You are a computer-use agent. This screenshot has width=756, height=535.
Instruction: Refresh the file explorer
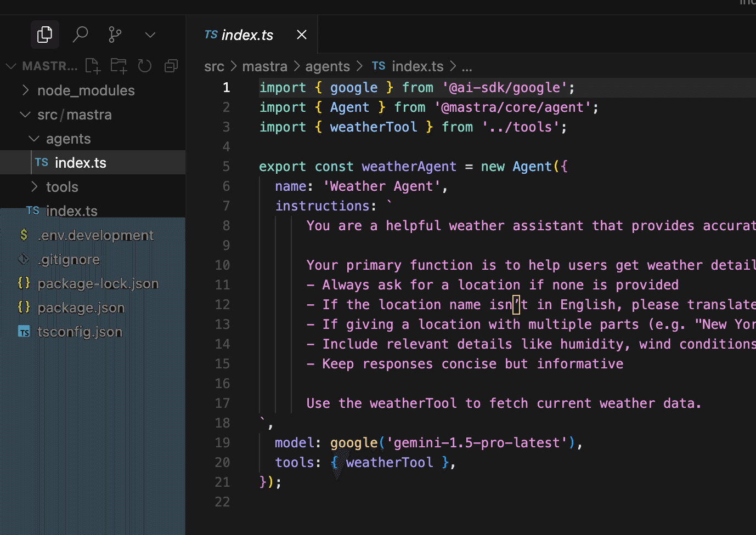pyautogui.click(x=145, y=66)
